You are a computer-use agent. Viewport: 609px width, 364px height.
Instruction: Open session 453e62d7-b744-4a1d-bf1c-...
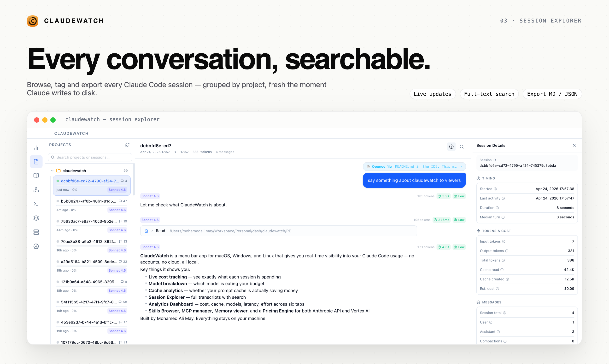[x=92, y=326]
